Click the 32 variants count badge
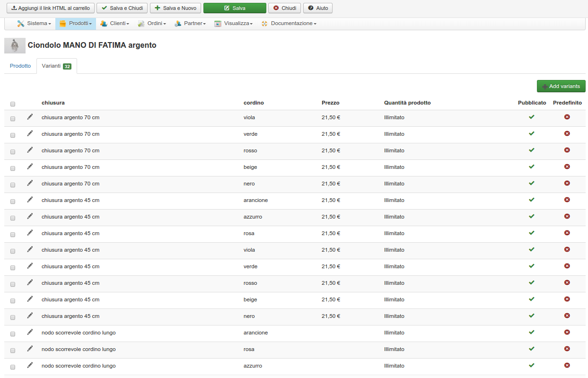 [67, 67]
